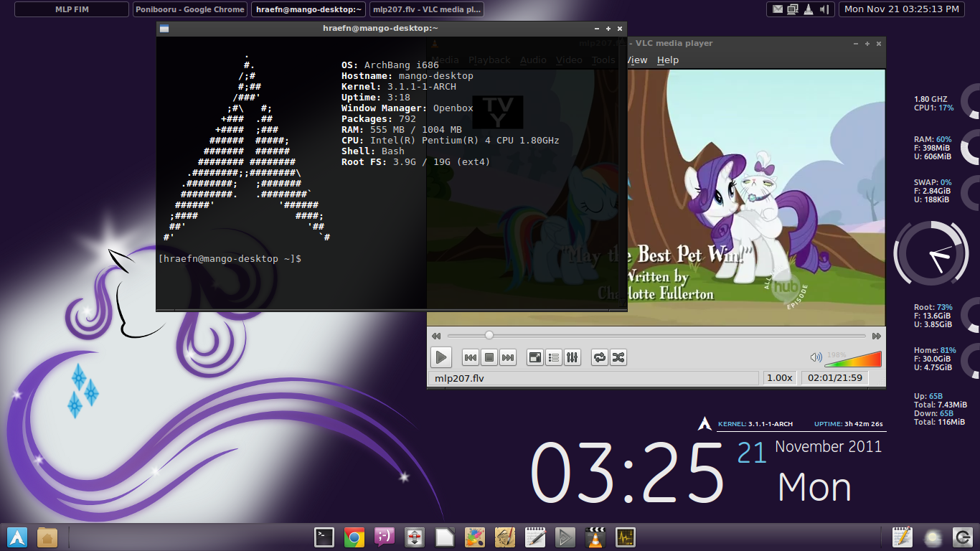
Task: Toggle VLC shuffle random mode
Action: (x=618, y=357)
